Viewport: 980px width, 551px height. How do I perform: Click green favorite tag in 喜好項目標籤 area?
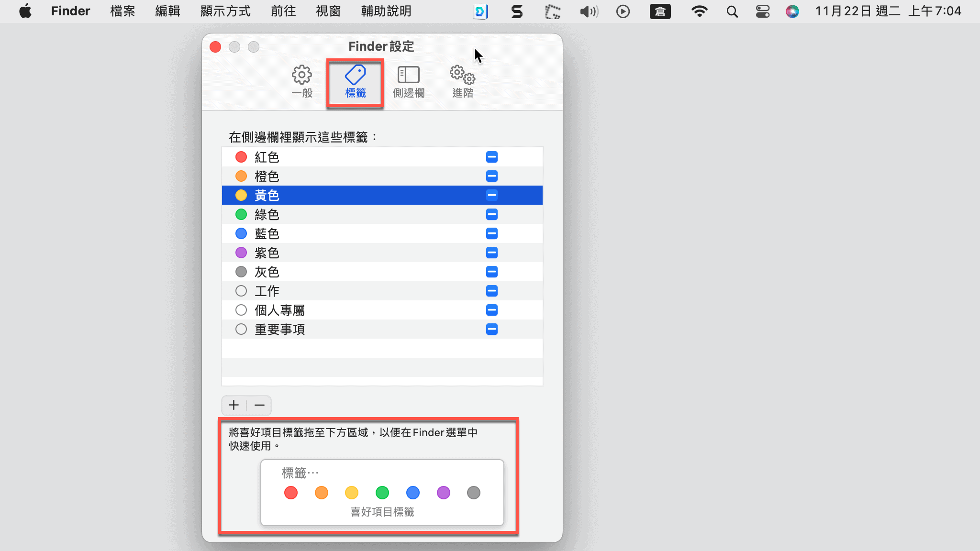[x=382, y=493]
